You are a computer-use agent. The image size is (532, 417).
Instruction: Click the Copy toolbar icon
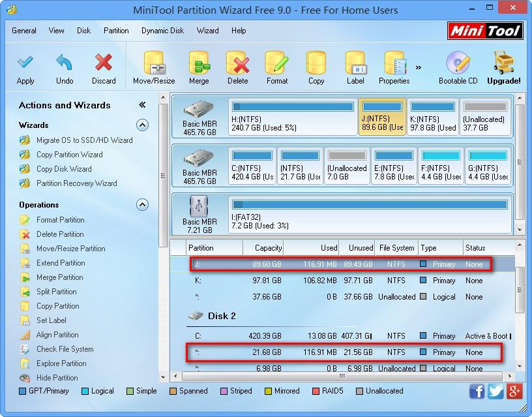316,63
